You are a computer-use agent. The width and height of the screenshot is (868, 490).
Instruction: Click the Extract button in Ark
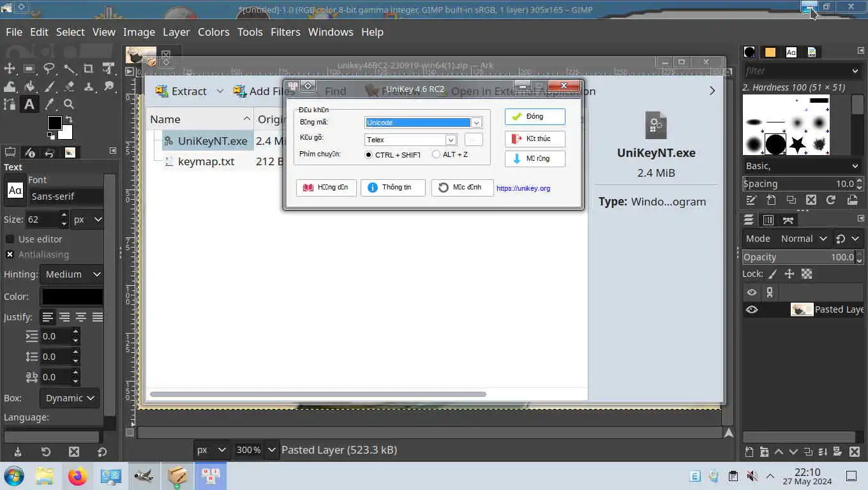click(x=181, y=91)
